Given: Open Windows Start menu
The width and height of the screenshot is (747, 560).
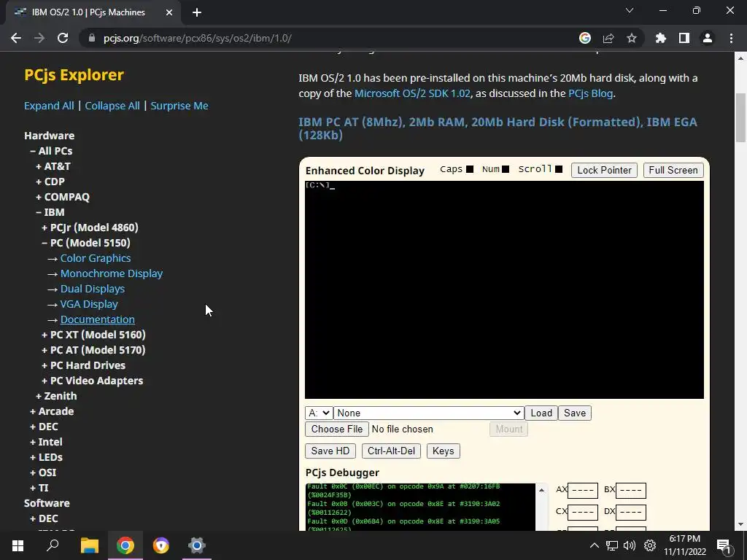Looking at the screenshot, I should click(x=18, y=545).
